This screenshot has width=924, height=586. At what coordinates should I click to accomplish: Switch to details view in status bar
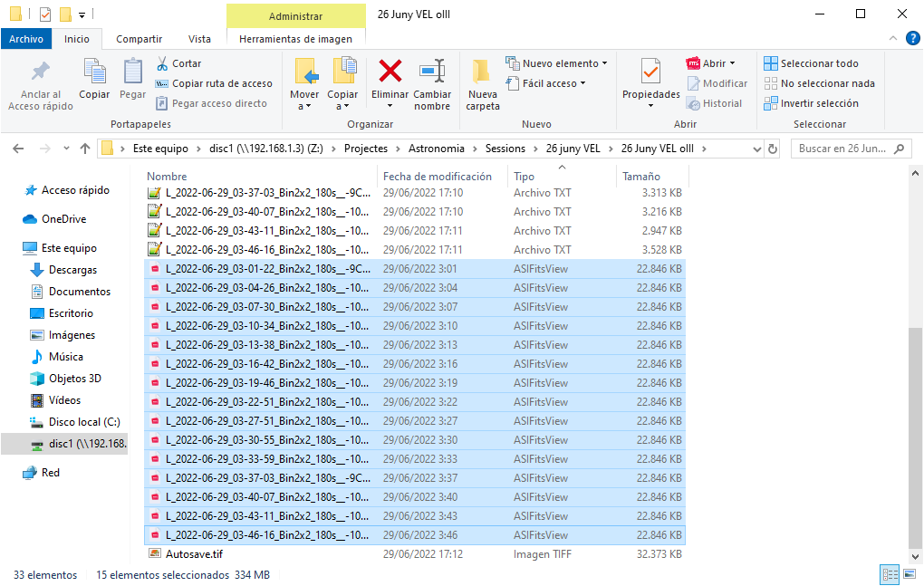pos(890,573)
